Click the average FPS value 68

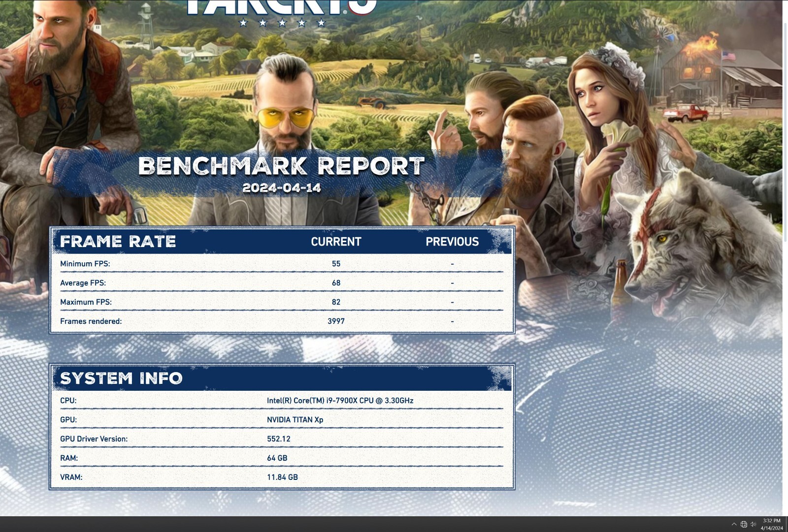coord(336,283)
